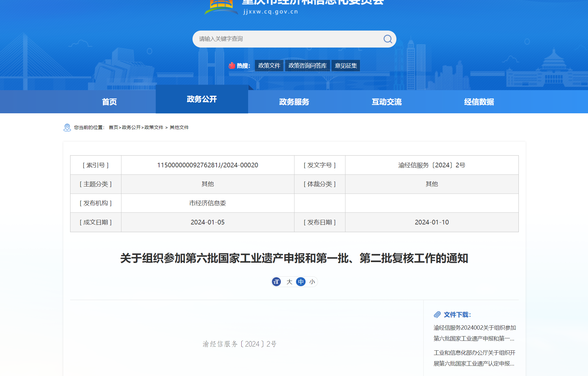The height and width of the screenshot is (376, 588).
Task: Set font size to large (大)
Action: (x=289, y=282)
